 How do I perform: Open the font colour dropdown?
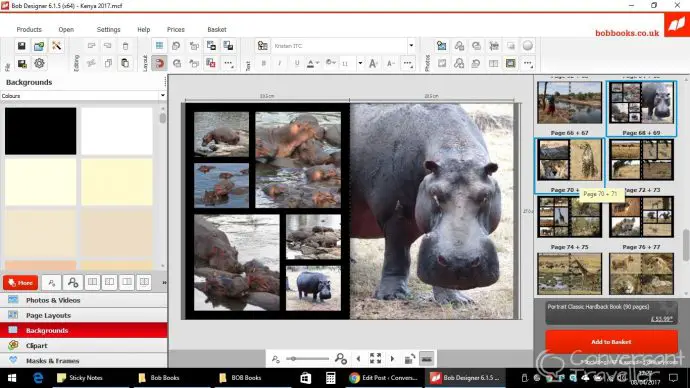tap(313, 63)
